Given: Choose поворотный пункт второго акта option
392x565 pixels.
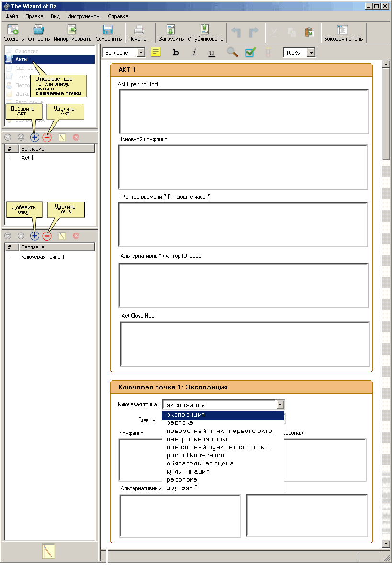Looking at the screenshot, I should [223, 447].
